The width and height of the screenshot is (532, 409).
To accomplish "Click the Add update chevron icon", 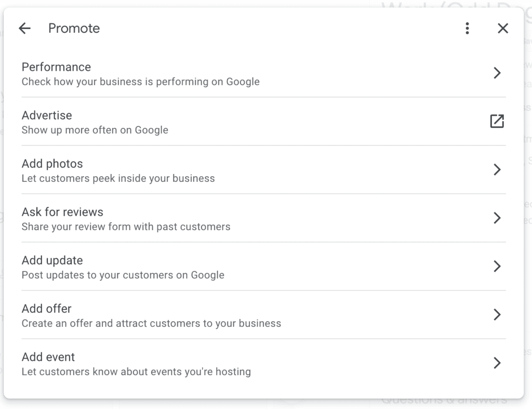I will pyautogui.click(x=497, y=267).
